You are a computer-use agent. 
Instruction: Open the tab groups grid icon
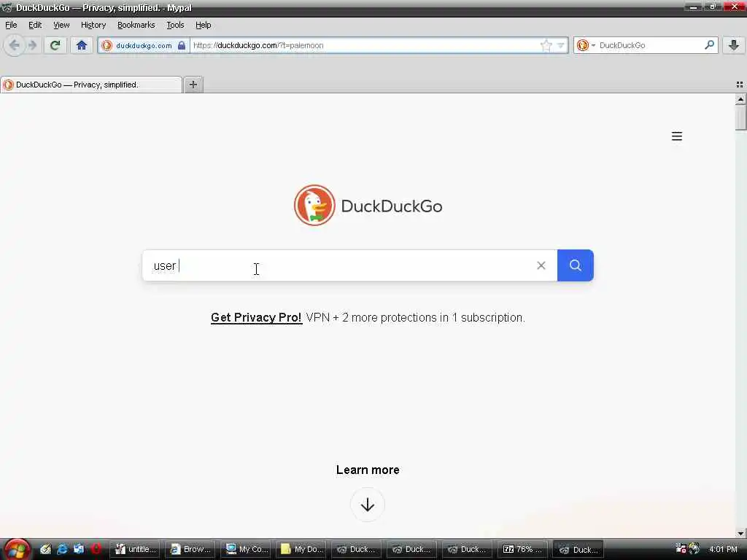coord(740,85)
